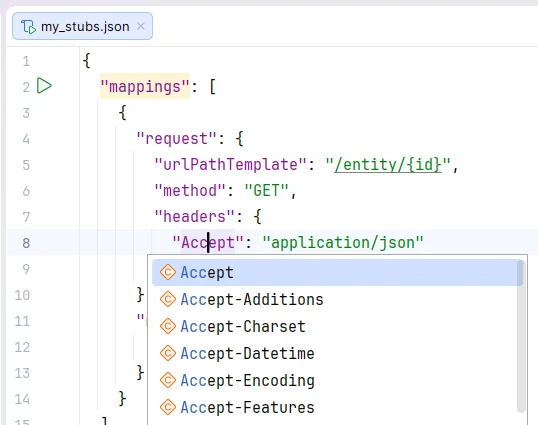Choose the Accept-Additions completion suggestion

pos(337,299)
